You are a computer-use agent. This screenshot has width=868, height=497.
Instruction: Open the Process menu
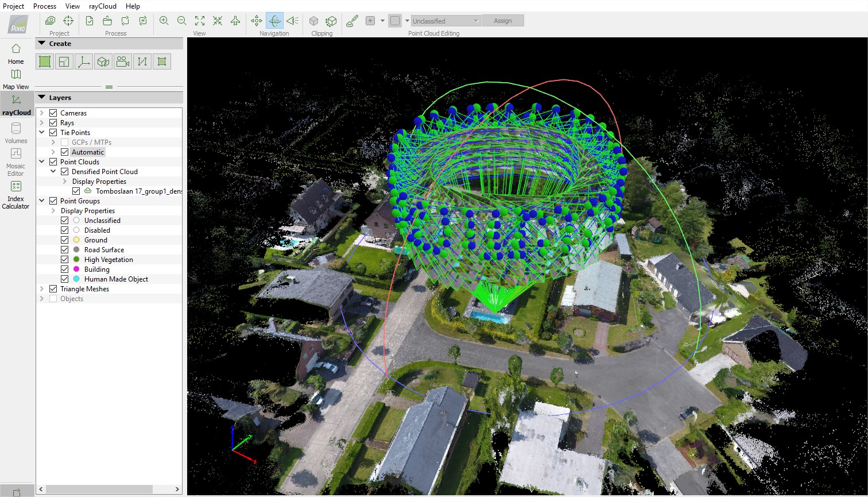coord(45,6)
